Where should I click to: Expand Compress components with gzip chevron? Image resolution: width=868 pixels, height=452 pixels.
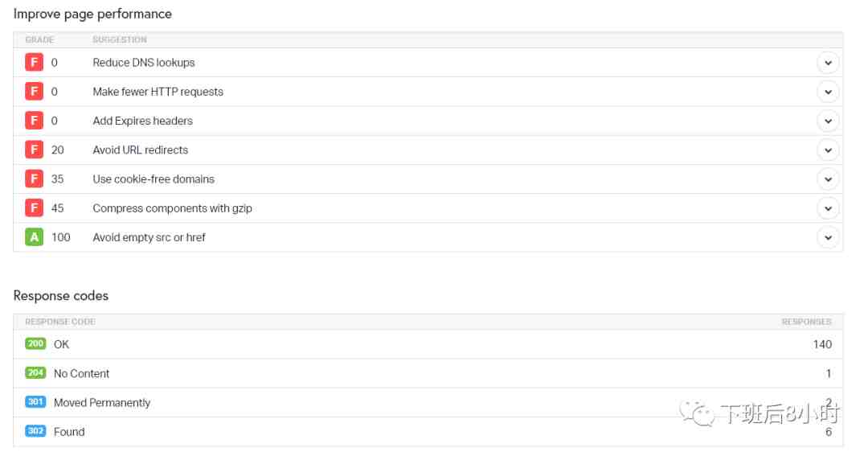(x=828, y=208)
